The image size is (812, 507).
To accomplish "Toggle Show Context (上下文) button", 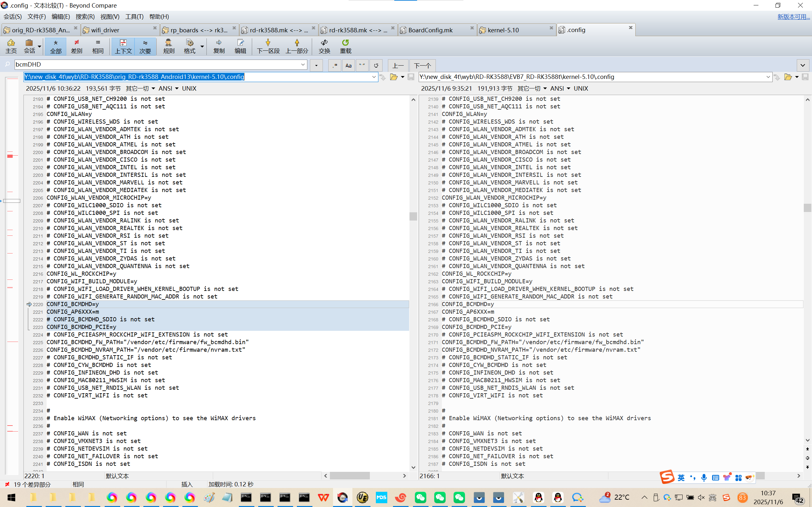I will pos(123,46).
